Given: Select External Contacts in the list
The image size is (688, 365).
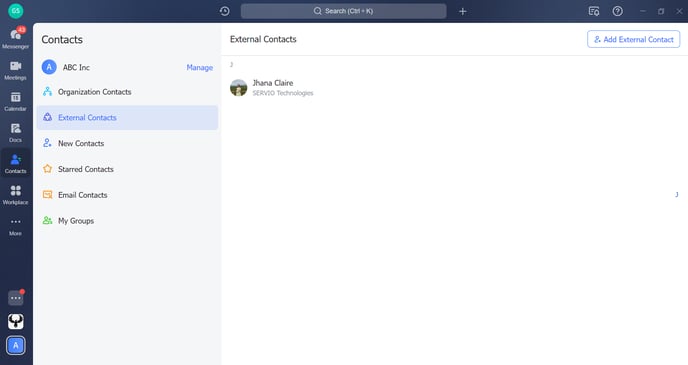Looking at the screenshot, I should point(127,118).
